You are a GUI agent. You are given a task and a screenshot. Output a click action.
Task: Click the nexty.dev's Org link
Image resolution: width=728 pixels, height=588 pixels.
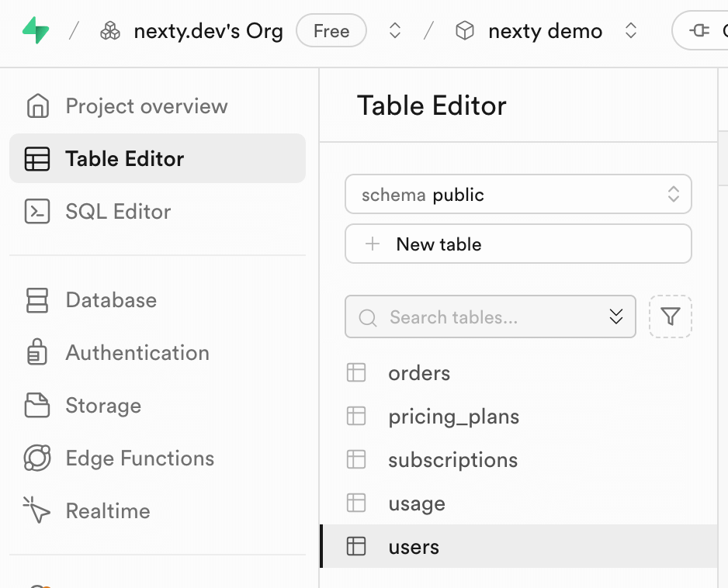(x=208, y=31)
